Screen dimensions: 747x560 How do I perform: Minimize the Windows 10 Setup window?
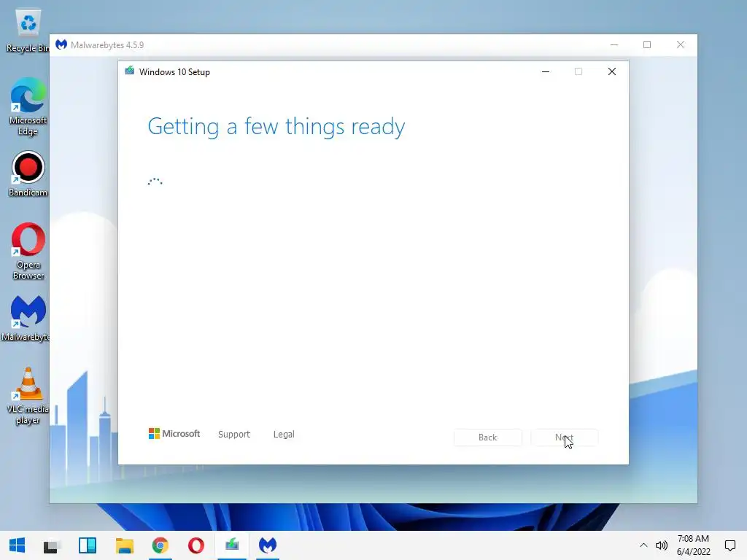[x=546, y=71]
